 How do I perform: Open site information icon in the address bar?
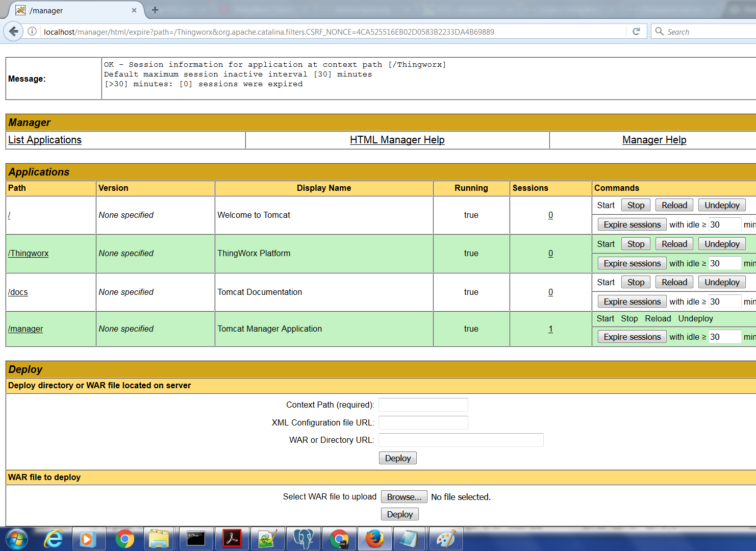pos(32,32)
